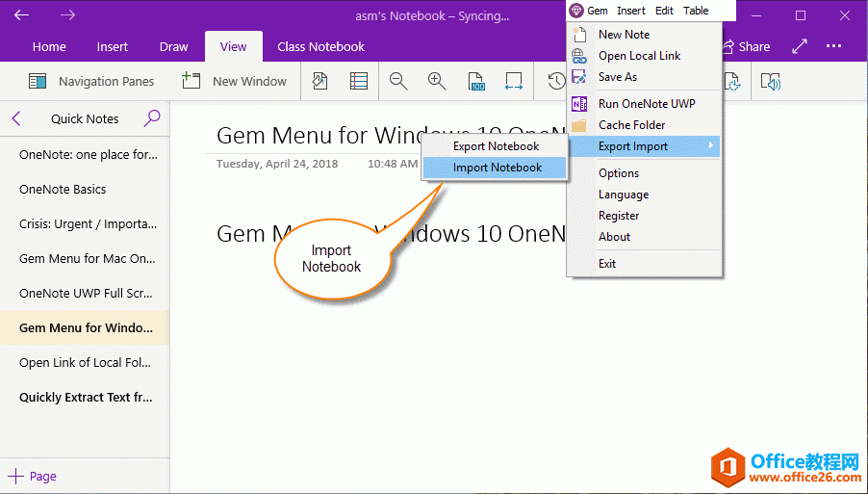
Task: Click the search magnifier in sidebar
Action: (x=151, y=118)
